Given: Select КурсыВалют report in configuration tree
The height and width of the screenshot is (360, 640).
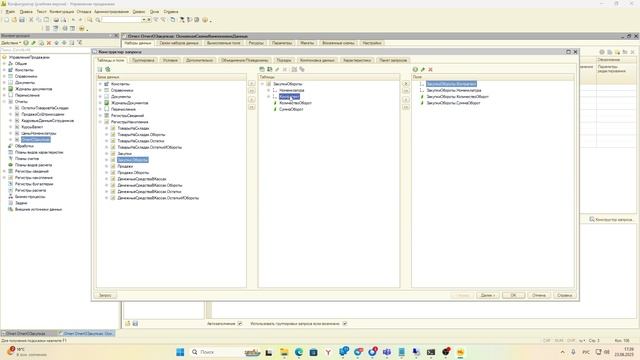Looking at the screenshot, I should [x=32, y=127].
